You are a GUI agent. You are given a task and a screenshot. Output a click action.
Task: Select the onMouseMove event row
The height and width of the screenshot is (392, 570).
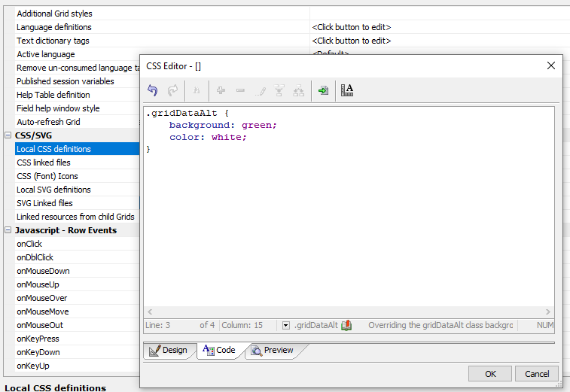pos(77,311)
